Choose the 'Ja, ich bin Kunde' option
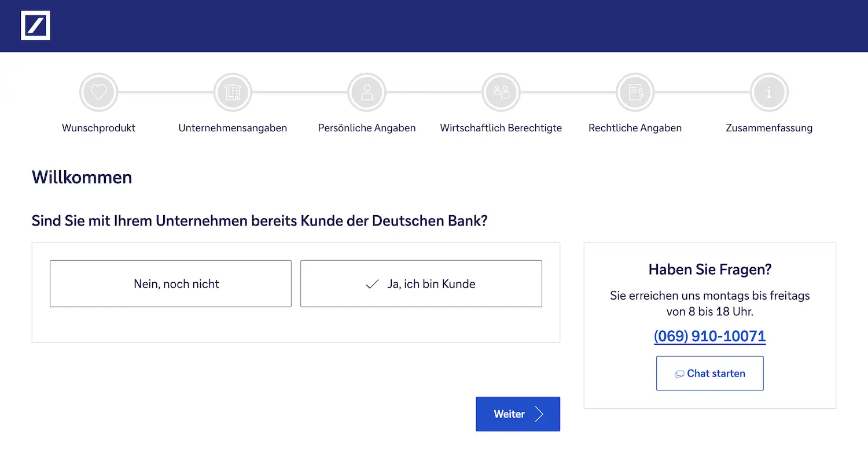 click(x=421, y=283)
